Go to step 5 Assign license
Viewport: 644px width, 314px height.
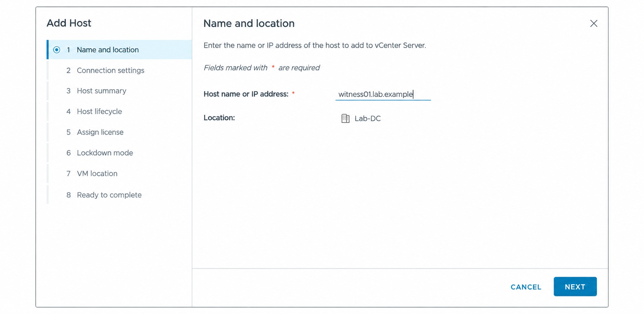click(x=119, y=132)
